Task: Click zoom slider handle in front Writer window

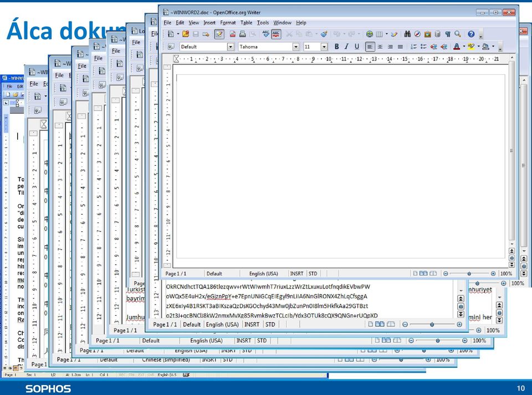Action: (469, 274)
